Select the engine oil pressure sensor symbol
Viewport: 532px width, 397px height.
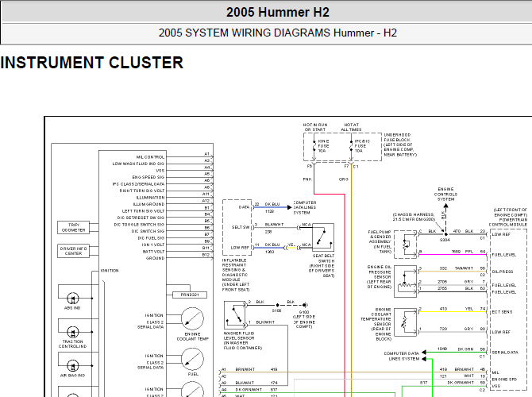pos(406,282)
